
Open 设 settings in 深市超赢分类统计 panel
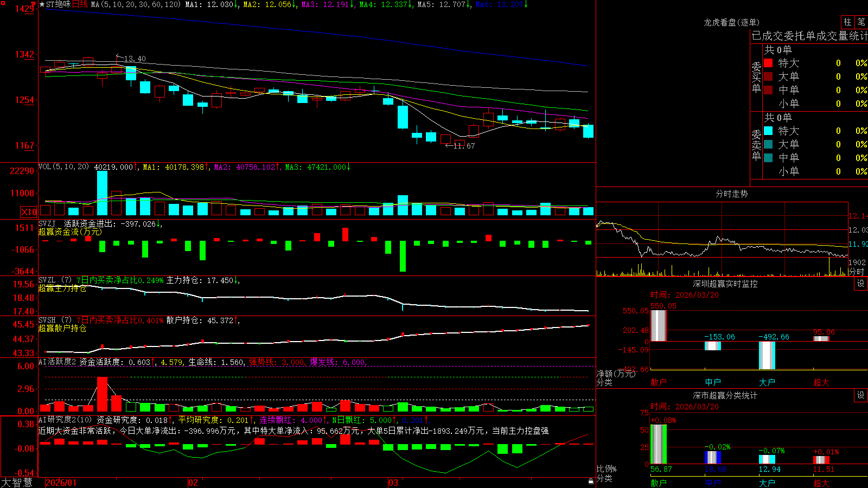point(861,395)
